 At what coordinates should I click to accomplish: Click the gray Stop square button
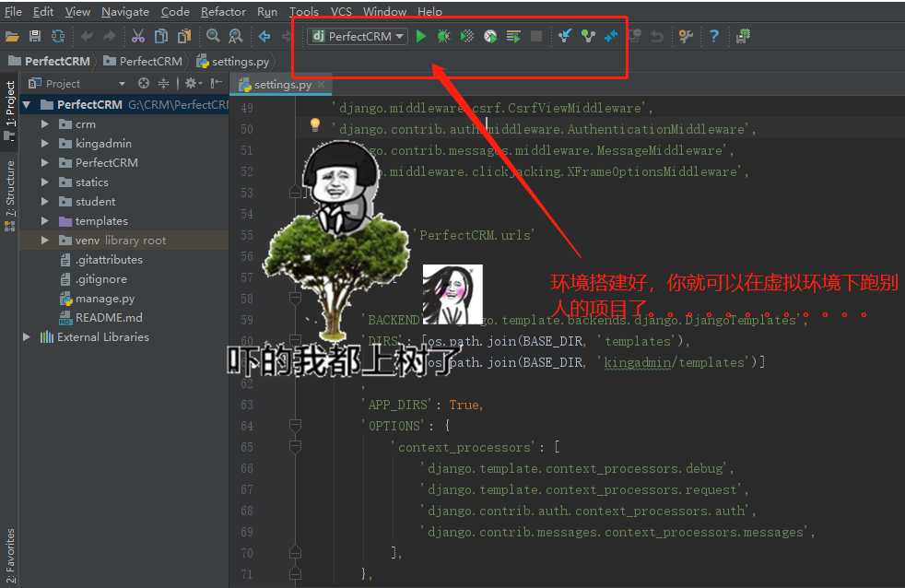536,36
